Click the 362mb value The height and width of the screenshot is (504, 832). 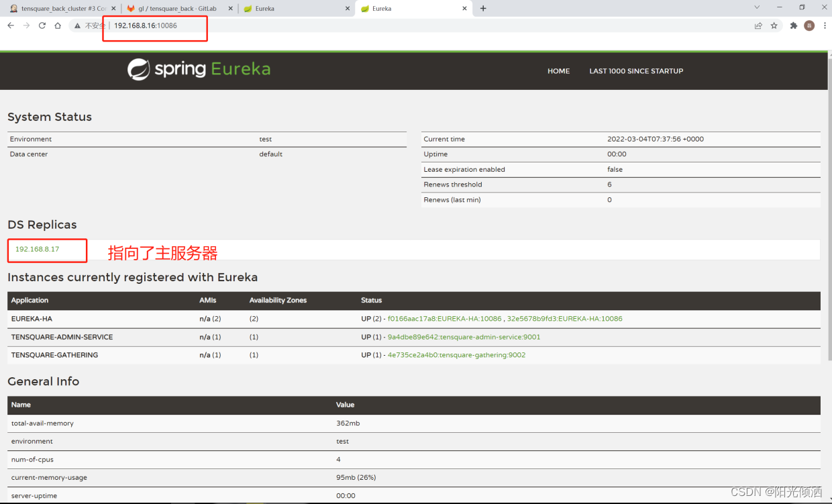(348, 423)
